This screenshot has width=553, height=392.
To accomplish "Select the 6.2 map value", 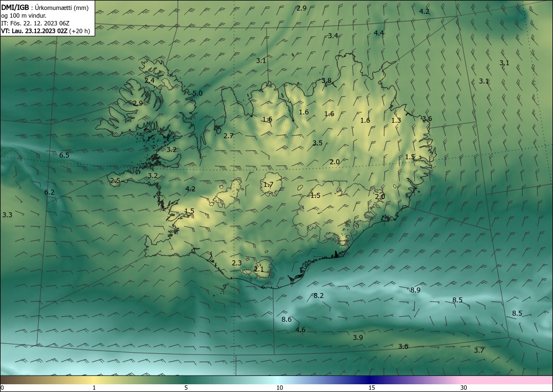I will tap(49, 192).
